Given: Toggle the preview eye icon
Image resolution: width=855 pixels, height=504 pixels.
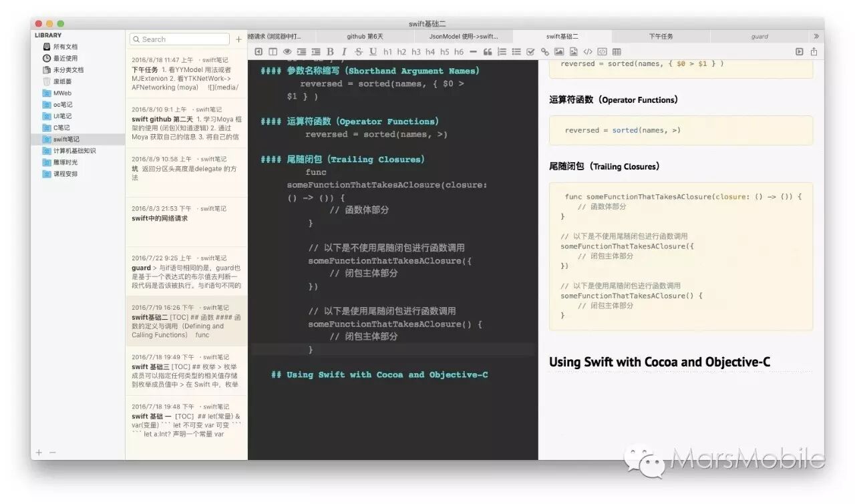Looking at the screenshot, I should (x=287, y=51).
